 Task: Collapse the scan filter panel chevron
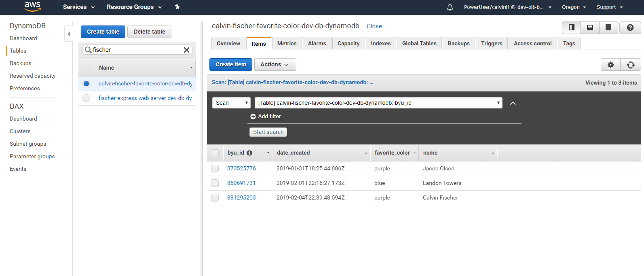[513, 103]
